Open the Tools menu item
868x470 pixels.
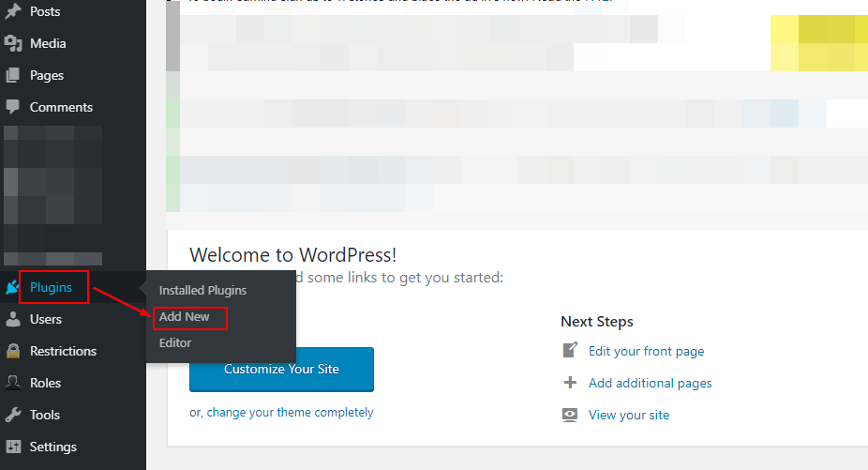click(44, 415)
